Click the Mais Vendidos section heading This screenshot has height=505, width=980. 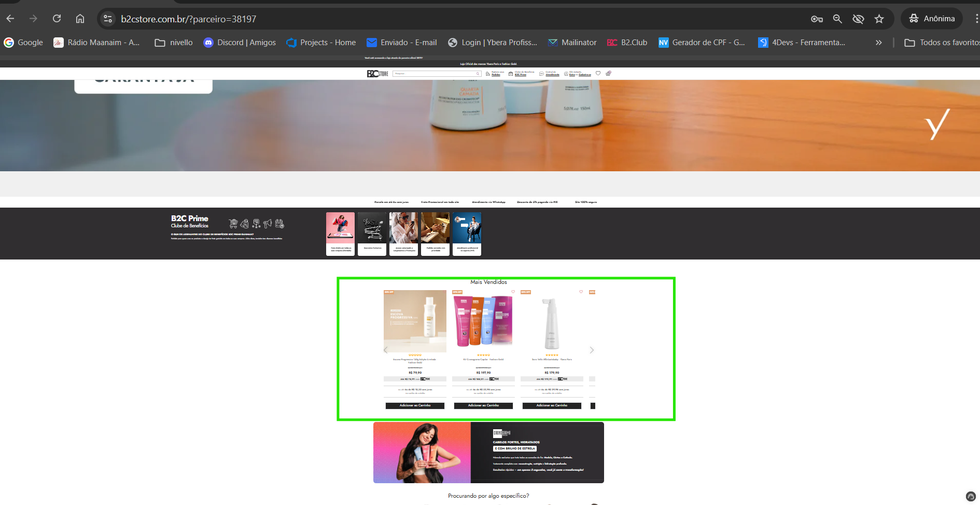(x=488, y=282)
